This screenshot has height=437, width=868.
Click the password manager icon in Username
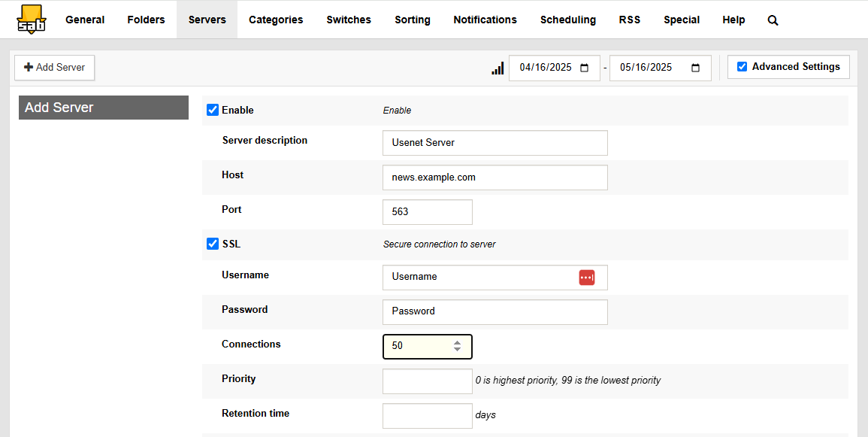587,278
